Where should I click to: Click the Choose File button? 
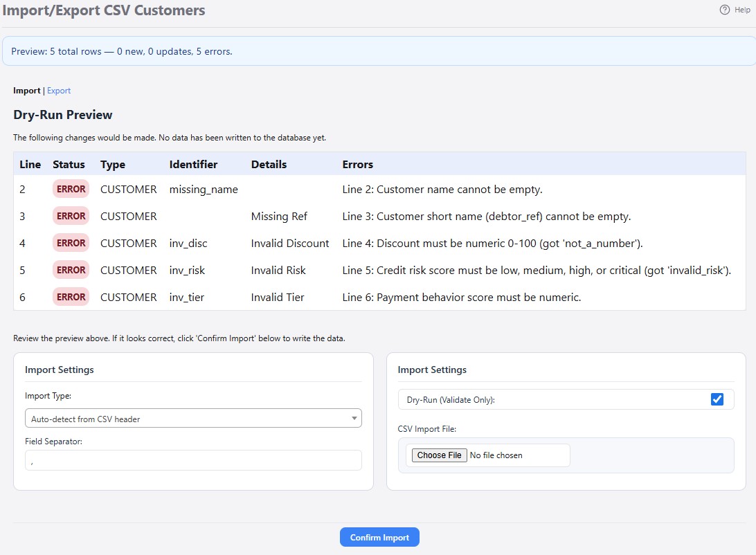coord(439,455)
